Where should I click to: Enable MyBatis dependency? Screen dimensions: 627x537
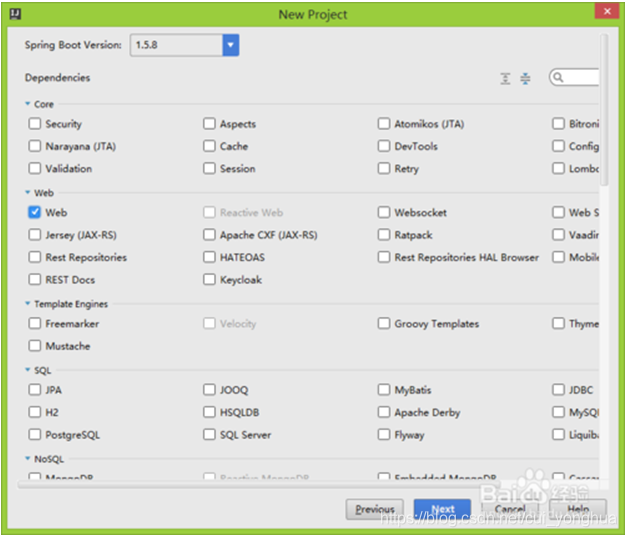(x=384, y=390)
